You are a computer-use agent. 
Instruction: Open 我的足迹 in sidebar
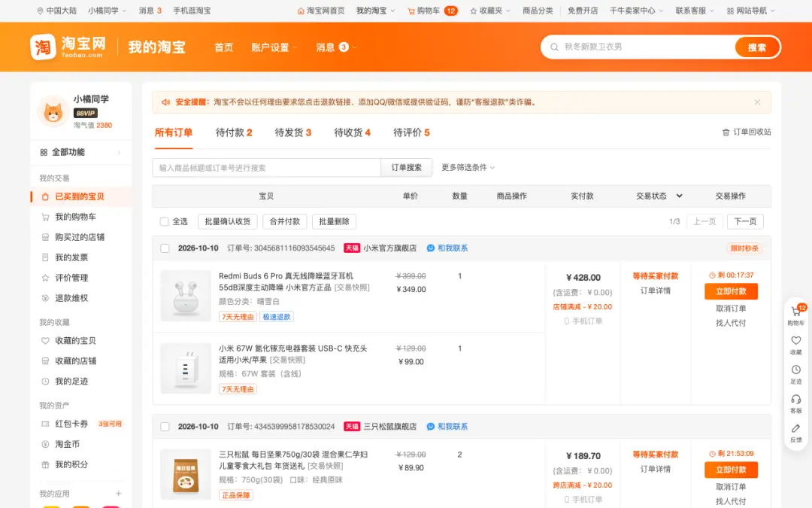pyautogui.click(x=71, y=381)
